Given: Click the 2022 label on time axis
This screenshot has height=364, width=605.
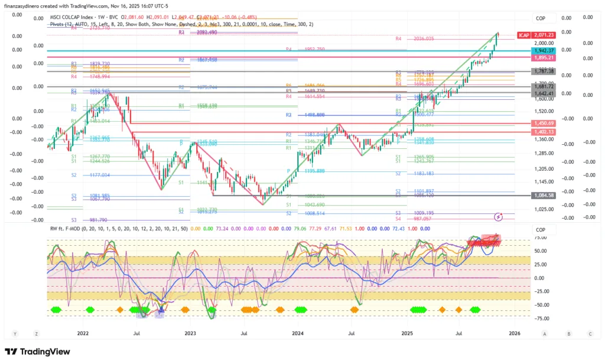Looking at the screenshot, I should click(83, 333).
